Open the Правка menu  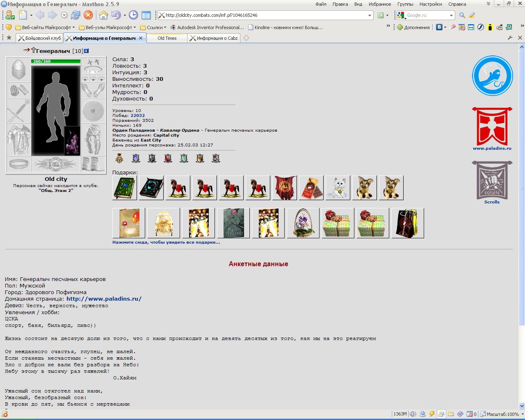pyautogui.click(x=340, y=4)
